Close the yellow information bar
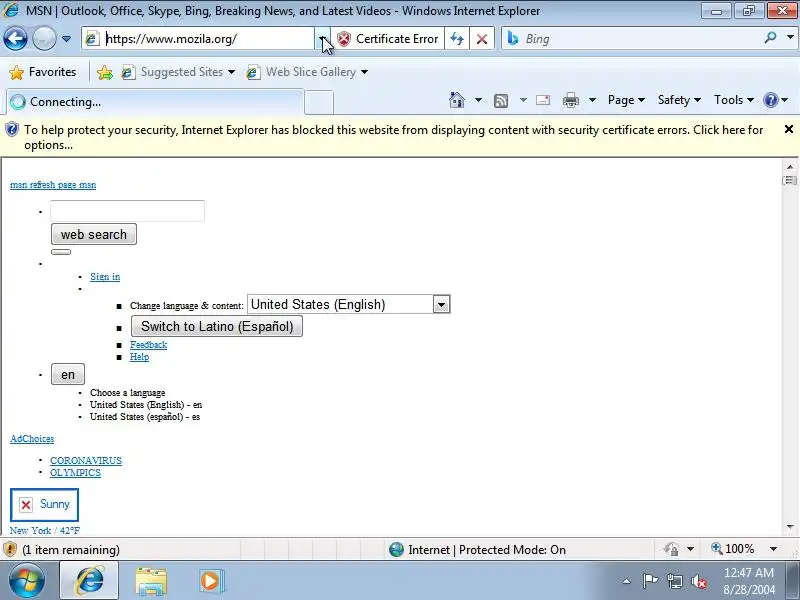 point(789,129)
